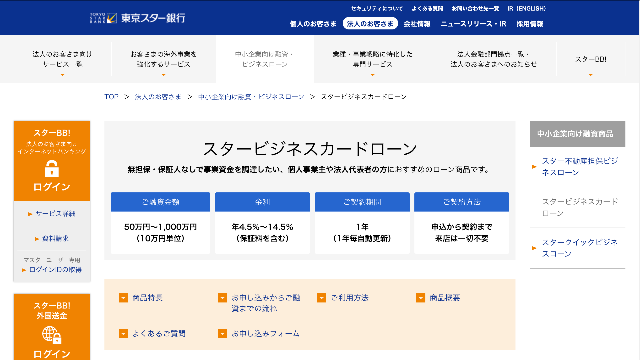Expand the 法人のお客さま向けサービス一覧 menu
Viewport: 640px width, 360px height.
click(x=62, y=60)
